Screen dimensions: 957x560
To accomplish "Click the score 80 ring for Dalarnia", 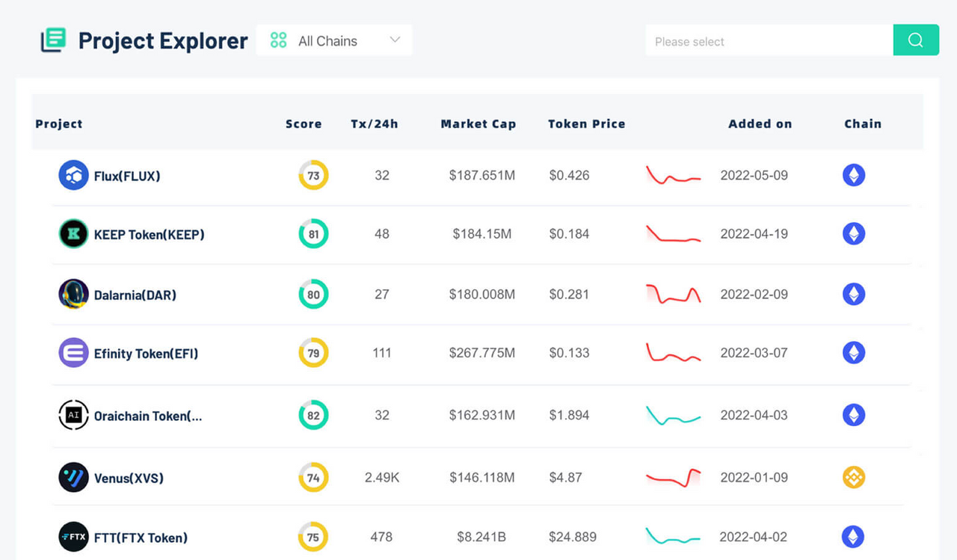I will (313, 294).
